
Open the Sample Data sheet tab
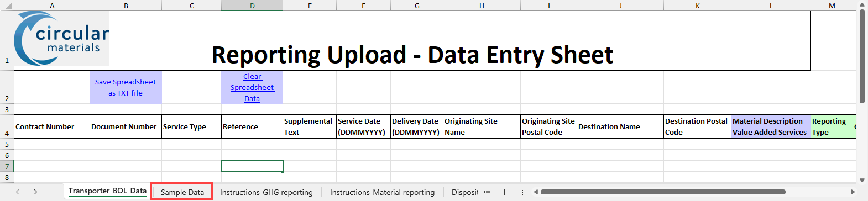tap(182, 192)
